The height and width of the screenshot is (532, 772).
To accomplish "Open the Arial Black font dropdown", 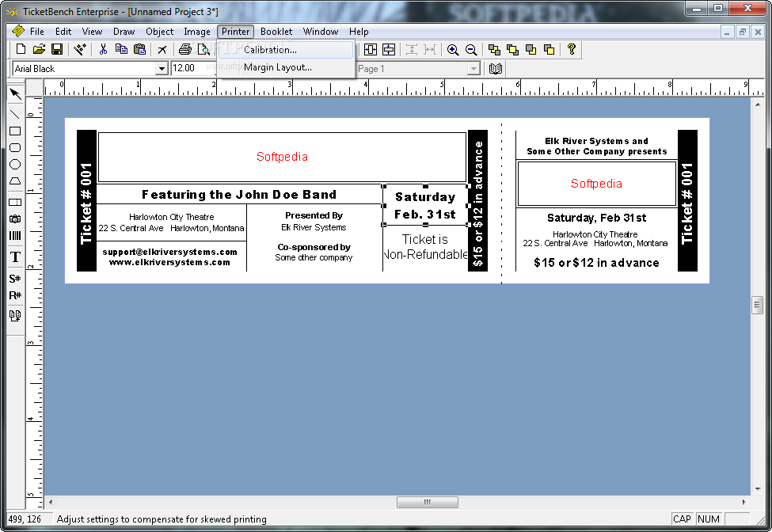I will pyautogui.click(x=162, y=68).
